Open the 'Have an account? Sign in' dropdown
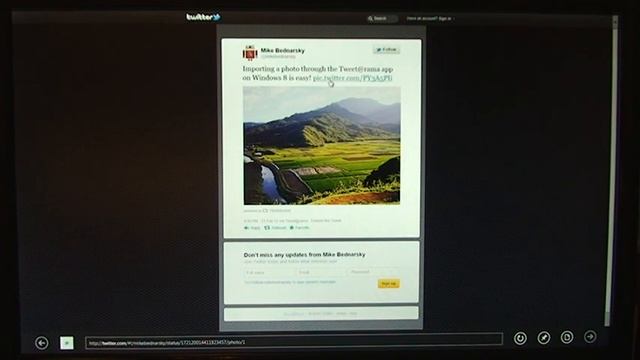Image resolution: width=640 pixels, height=360 pixels. [x=430, y=18]
